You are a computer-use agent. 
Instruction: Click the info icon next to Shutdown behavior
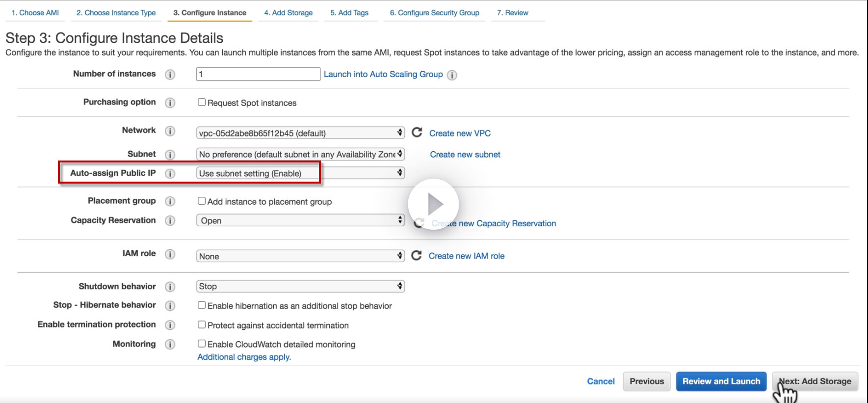[170, 287]
